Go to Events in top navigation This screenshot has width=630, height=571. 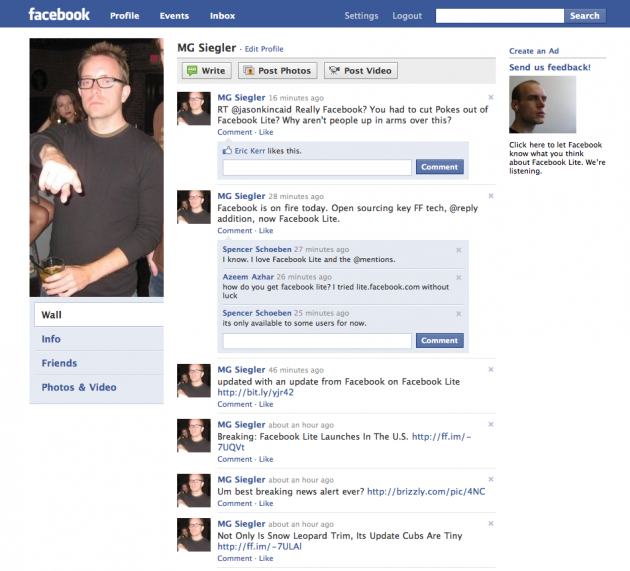(x=174, y=16)
